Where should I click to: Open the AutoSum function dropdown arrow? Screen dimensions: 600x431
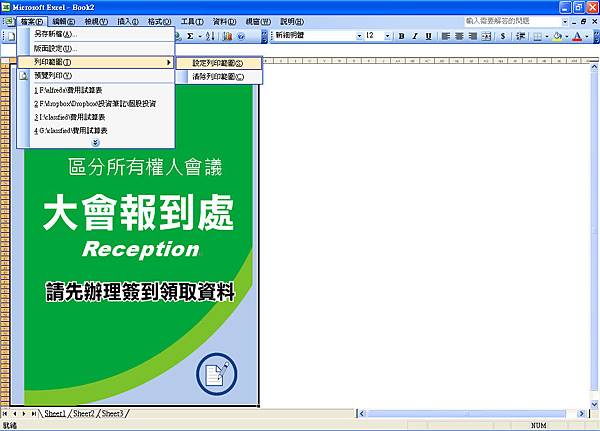tap(199, 36)
